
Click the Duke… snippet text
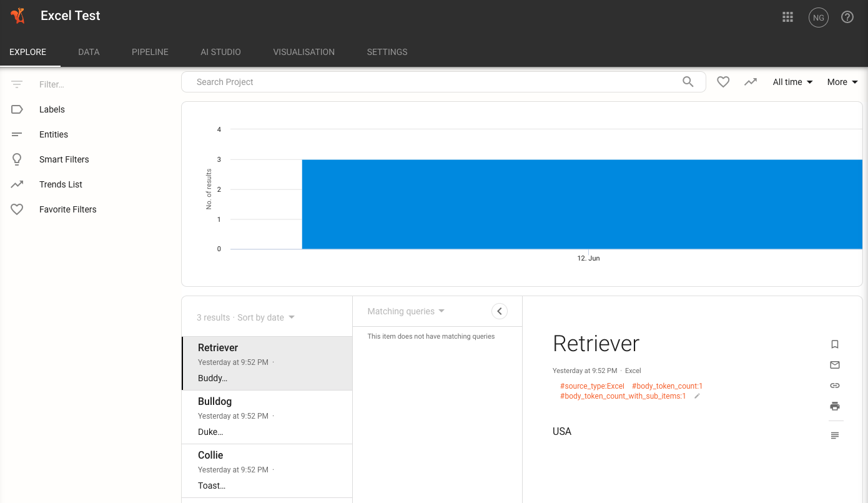coord(210,432)
